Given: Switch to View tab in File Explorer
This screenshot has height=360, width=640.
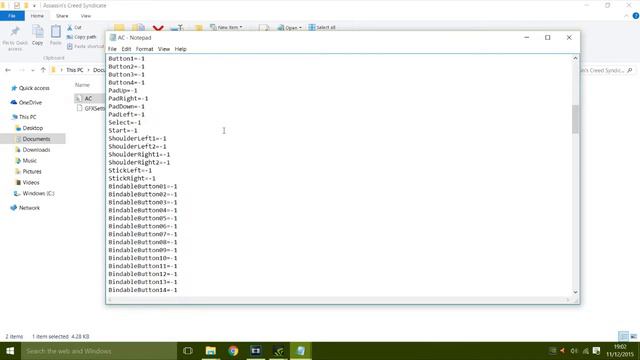Looking at the screenshot, I should coord(86,16).
